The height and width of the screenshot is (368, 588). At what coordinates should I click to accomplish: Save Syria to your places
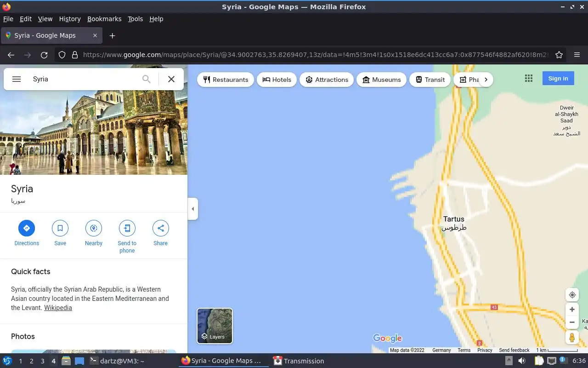(60, 234)
